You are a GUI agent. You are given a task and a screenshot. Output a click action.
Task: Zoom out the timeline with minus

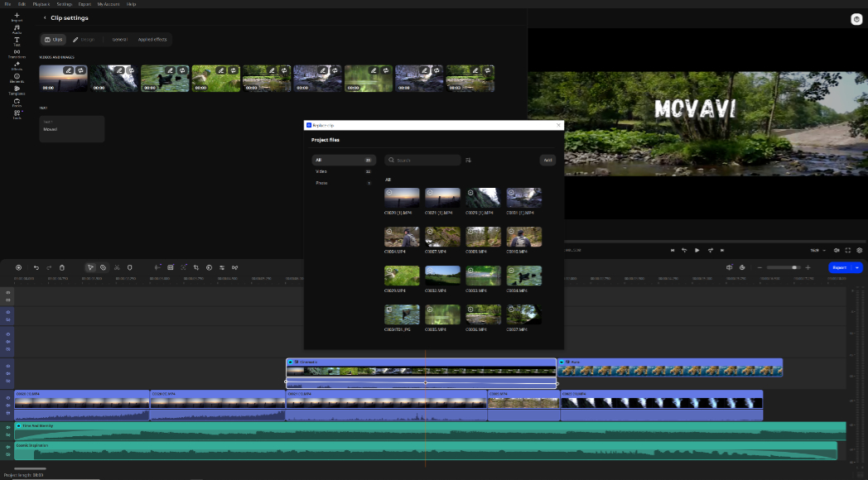(x=759, y=267)
